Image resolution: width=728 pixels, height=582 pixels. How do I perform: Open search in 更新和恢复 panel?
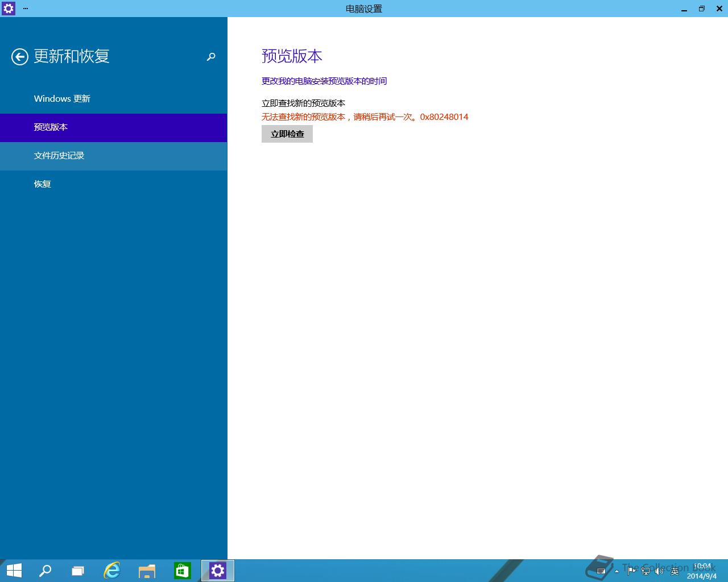coord(211,57)
